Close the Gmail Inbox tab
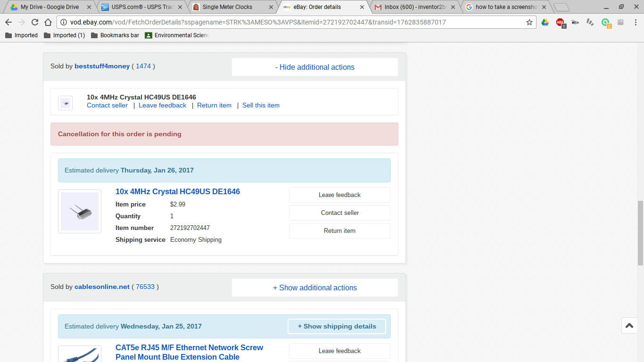The width and height of the screenshot is (644, 362). coord(452,7)
